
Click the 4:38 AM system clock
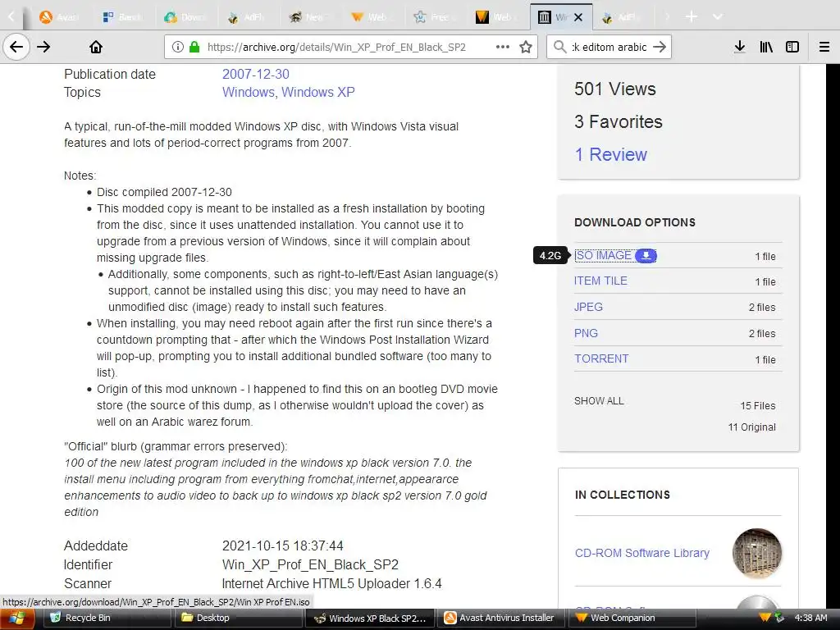point(810,618)
